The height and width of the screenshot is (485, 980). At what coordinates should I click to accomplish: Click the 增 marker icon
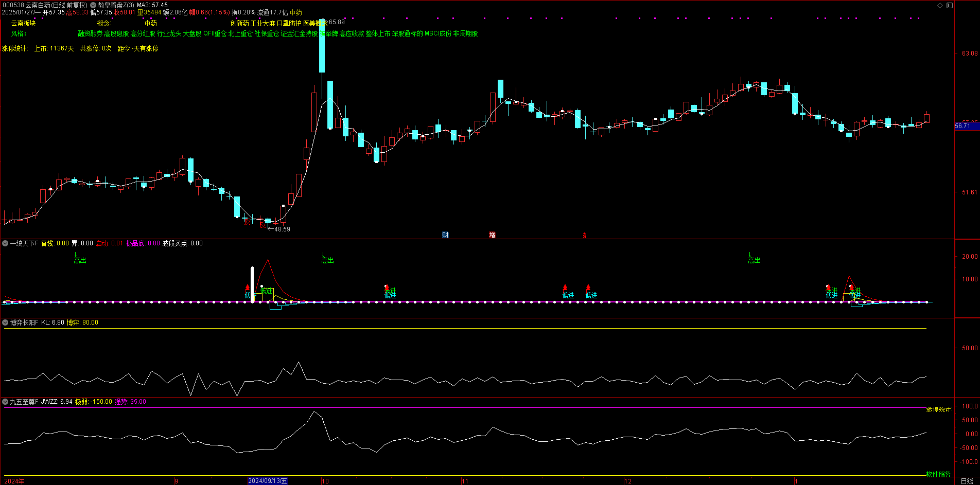(492, 235)
